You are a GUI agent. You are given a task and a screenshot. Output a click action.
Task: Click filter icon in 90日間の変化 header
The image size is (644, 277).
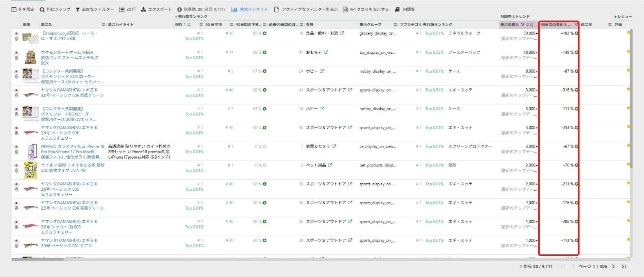(x=576, y=25)
